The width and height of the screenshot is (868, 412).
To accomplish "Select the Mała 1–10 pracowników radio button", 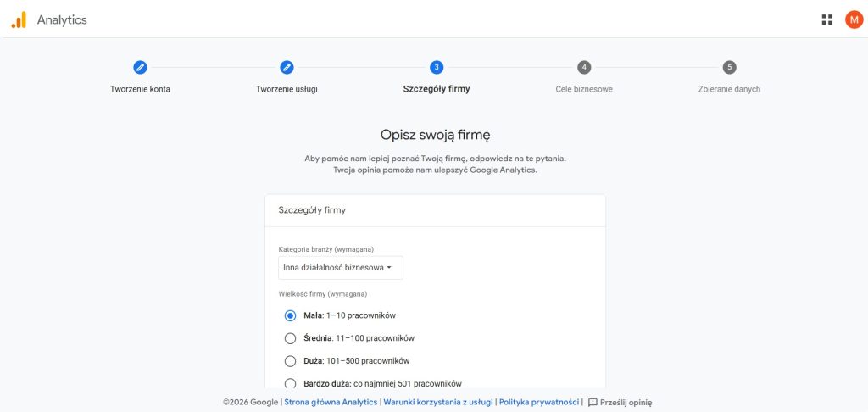I will [290, 315].
